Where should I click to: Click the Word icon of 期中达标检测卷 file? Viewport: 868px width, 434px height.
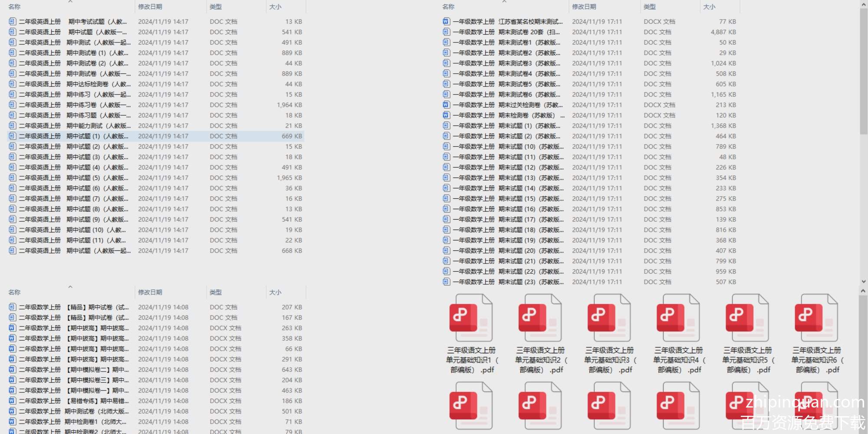pos(12,84)
